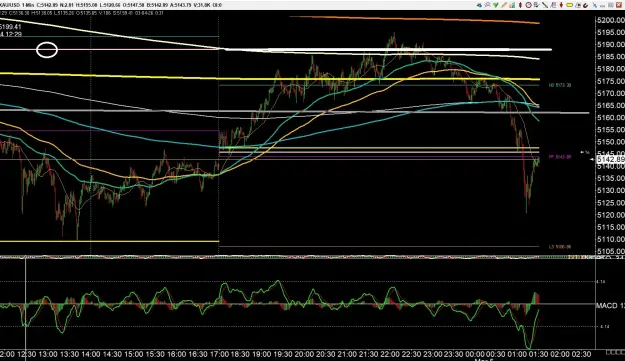Viewport: 625px width, 361px height.
Task: Click the 5120.00 price axis label
Action: click(x=611, y=215)
